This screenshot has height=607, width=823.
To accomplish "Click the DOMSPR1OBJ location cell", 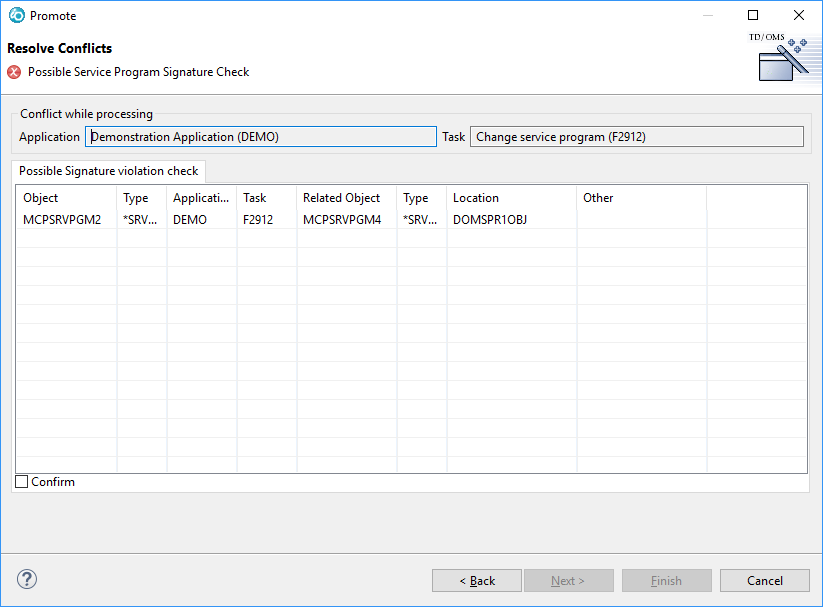I will click(x=490, y=219).
